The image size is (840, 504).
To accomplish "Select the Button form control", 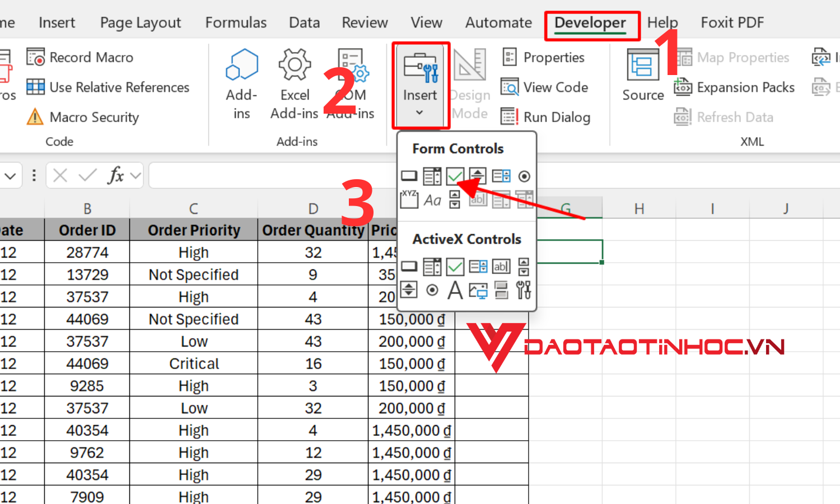I will tap(409, 176).
